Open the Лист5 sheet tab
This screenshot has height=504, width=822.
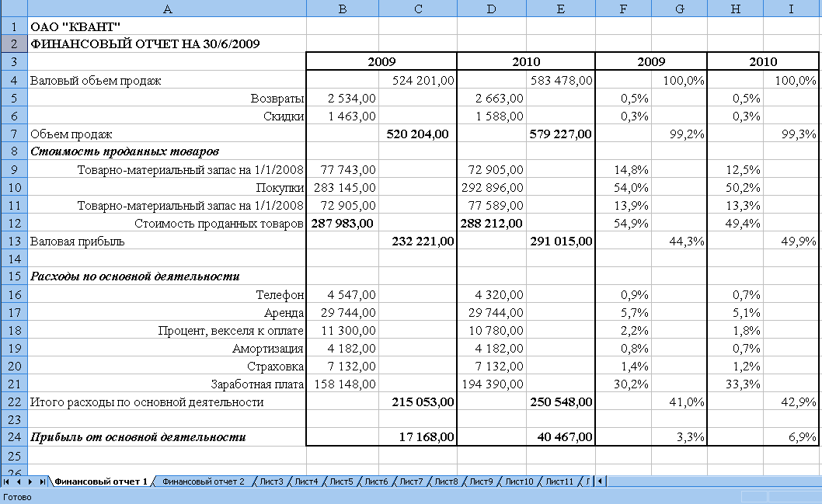coord(341,481)
